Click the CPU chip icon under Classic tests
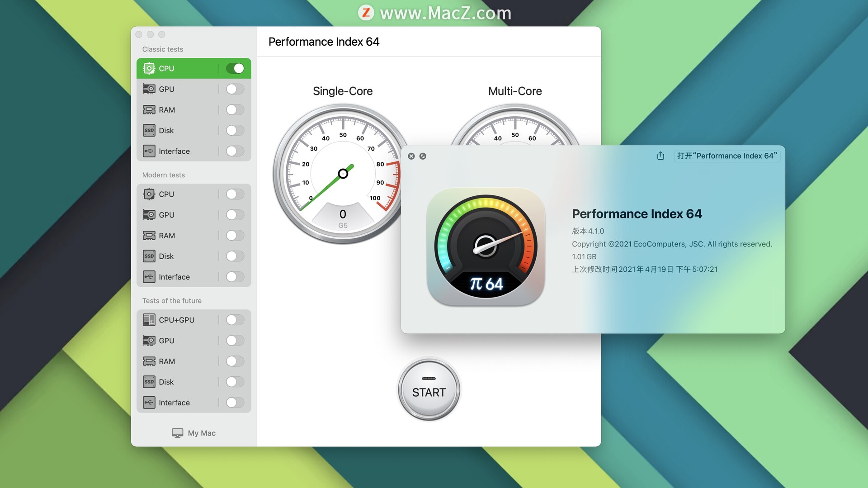Screen dimensions: 868x488 pos(149,68)
